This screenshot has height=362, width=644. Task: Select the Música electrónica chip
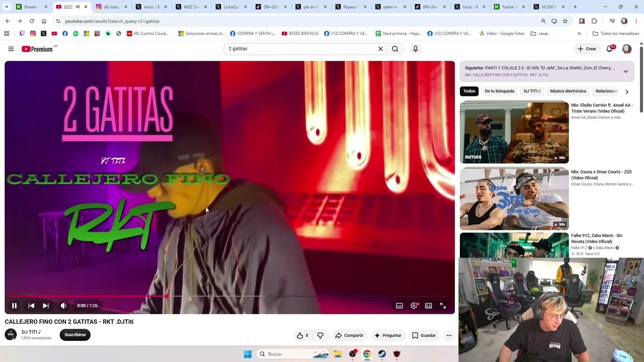tap(568, 91)
